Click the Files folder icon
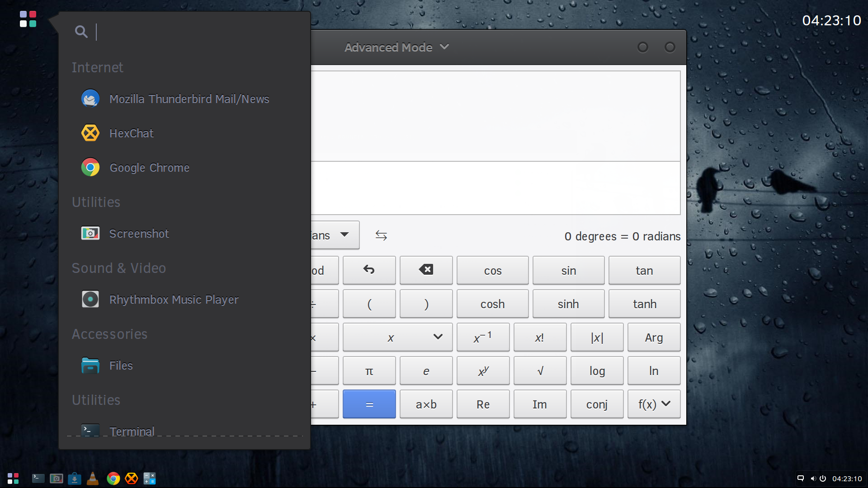The image size is (868, 488). 90,365
